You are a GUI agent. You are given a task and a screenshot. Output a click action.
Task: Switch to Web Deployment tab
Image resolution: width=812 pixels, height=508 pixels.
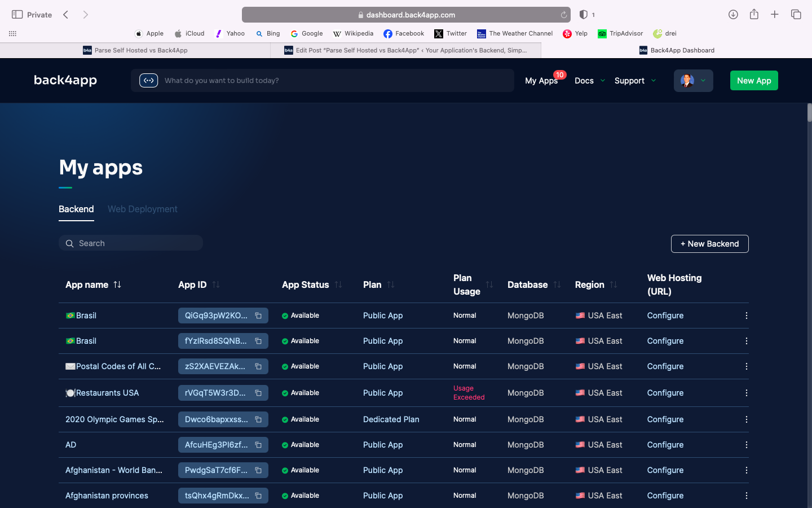(142, 209)
